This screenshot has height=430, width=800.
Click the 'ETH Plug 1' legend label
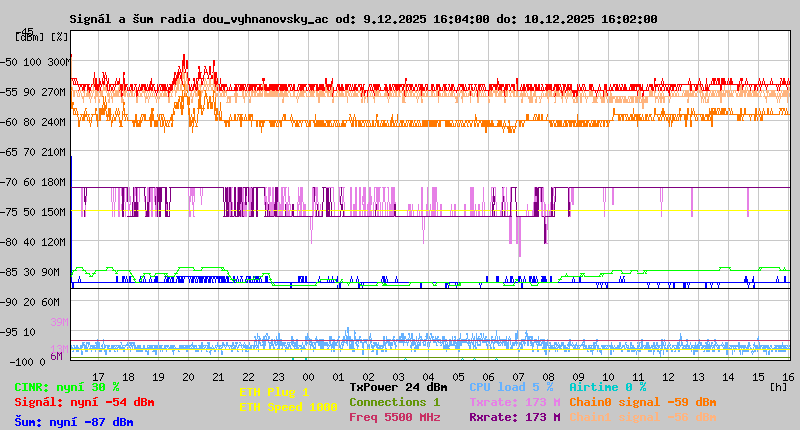(x=274, y=392)
